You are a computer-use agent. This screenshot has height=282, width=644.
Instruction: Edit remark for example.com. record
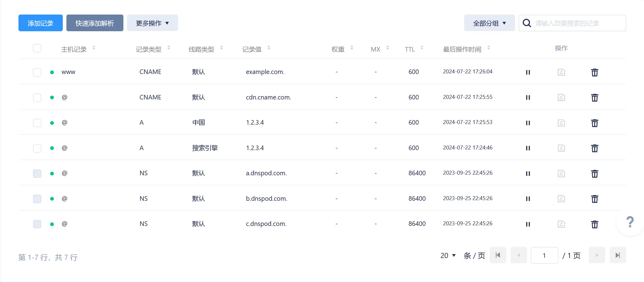tap(561, 72)
